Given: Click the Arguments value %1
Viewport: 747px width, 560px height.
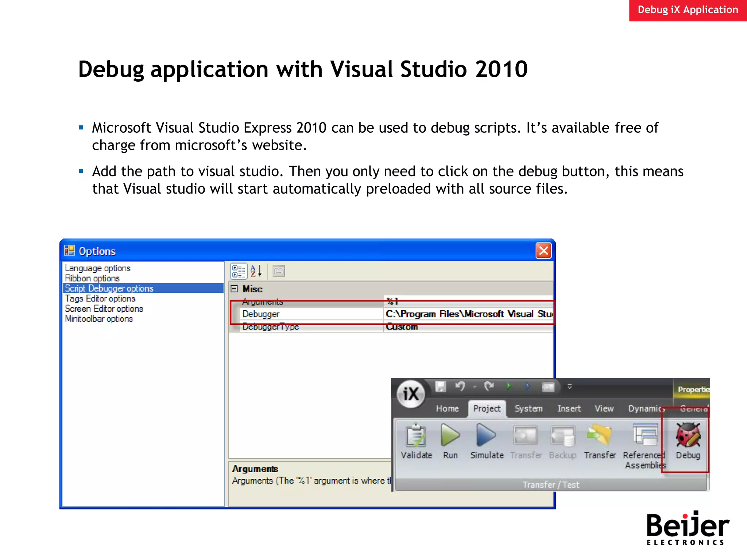Looking at the screenshot, I should coord(469,301).
